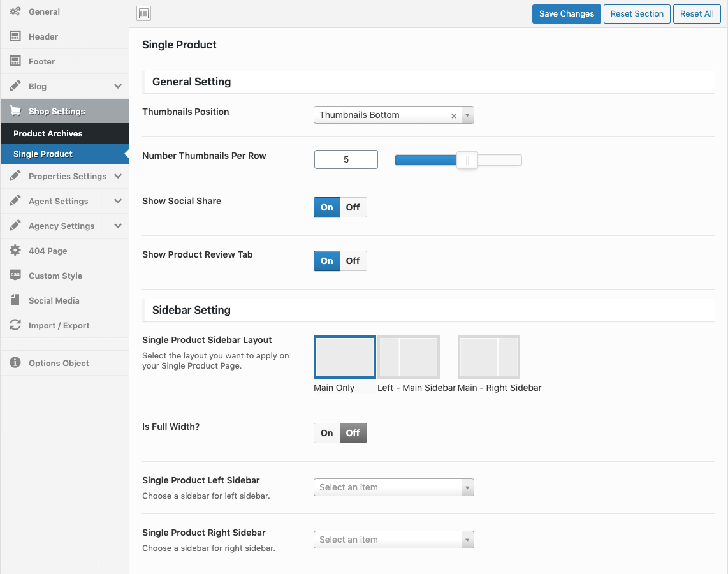This screenshot has height=574, width=728.
Task: Select the Main - Right Sidebar layout thumbnail
Action: (x=489, y=357)
